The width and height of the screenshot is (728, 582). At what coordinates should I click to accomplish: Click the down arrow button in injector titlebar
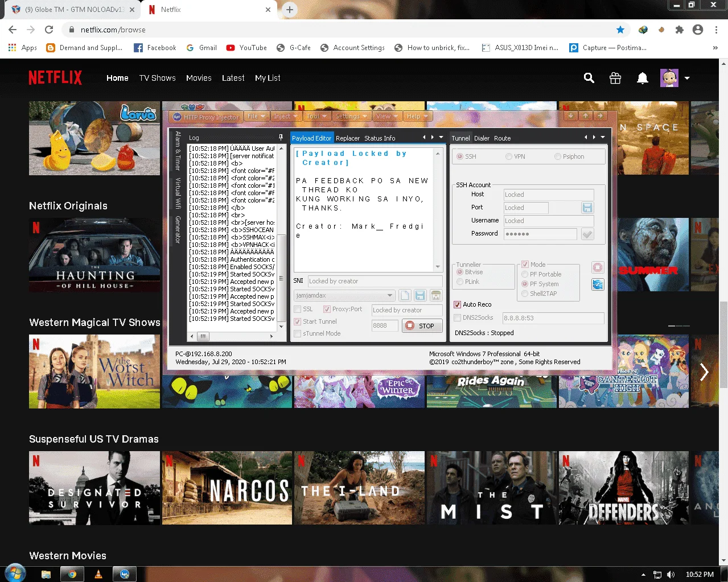tap(570, 115)
